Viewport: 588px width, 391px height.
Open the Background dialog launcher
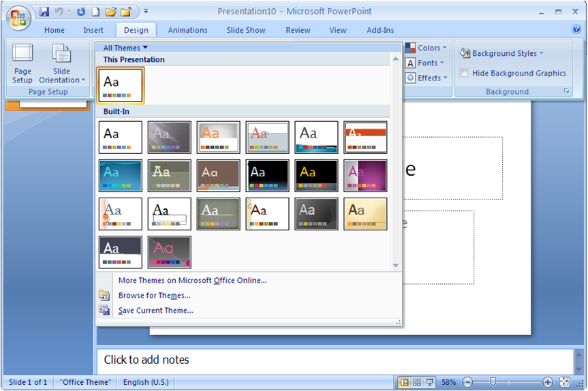click(567, 91)
